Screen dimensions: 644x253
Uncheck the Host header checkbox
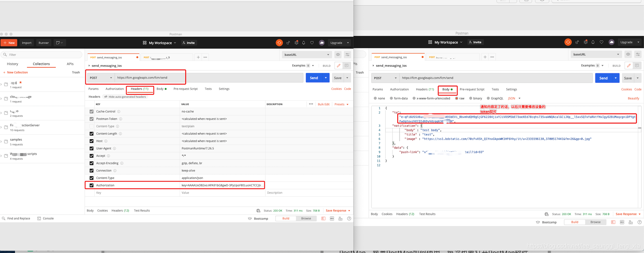pos(91,141)
